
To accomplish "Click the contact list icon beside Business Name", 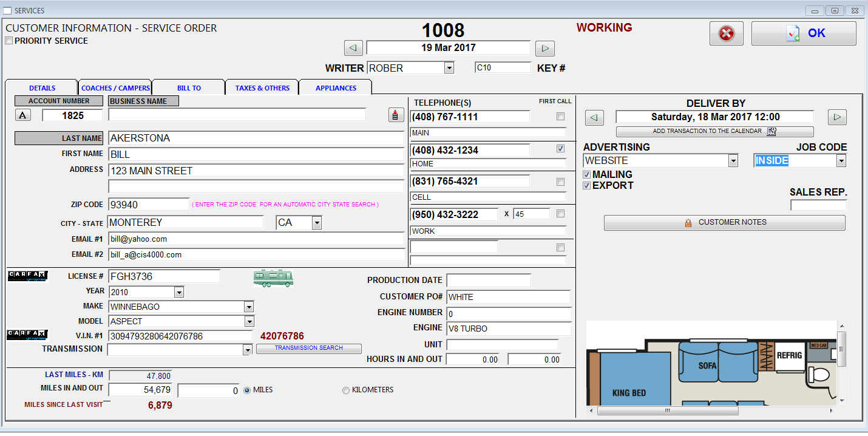I will [x=396, y=114].
